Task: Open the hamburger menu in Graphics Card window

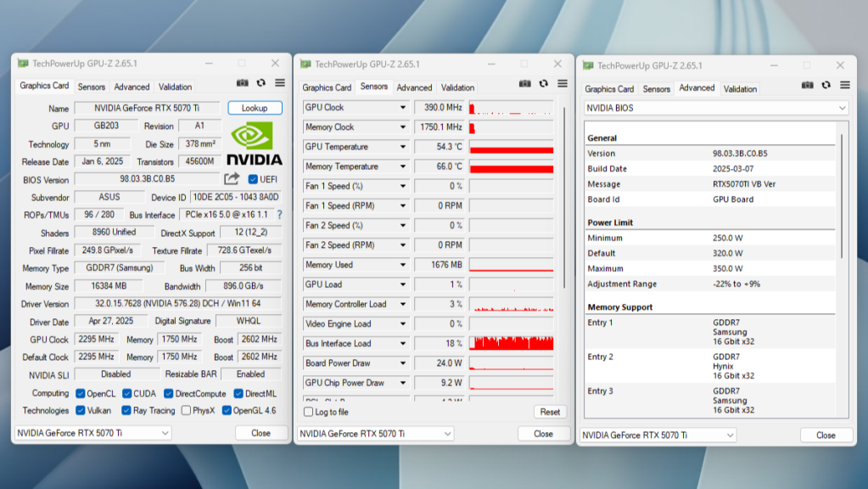Action: click(280, 82)
